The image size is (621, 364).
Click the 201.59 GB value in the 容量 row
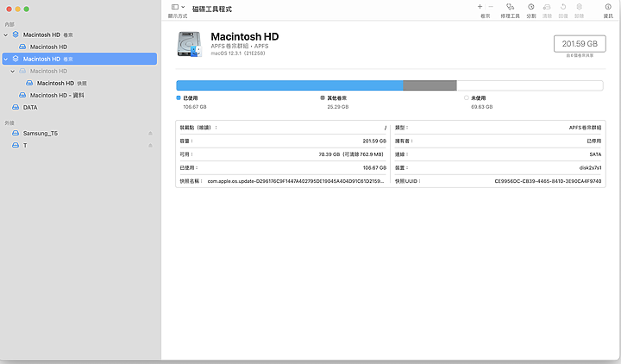tap(374, 141)
